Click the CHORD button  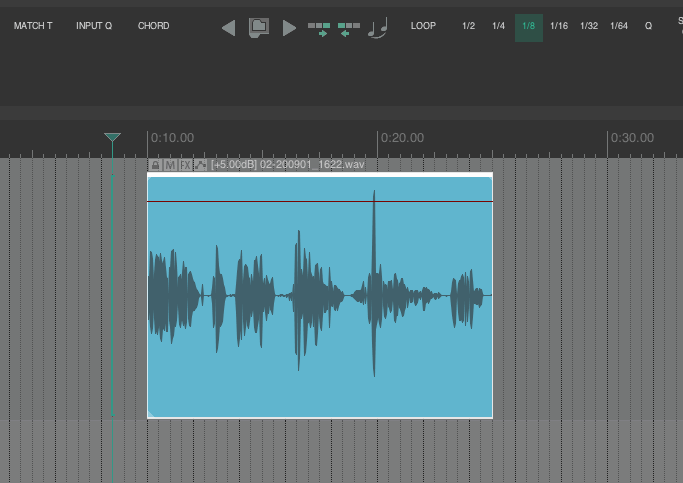point(153,26)
